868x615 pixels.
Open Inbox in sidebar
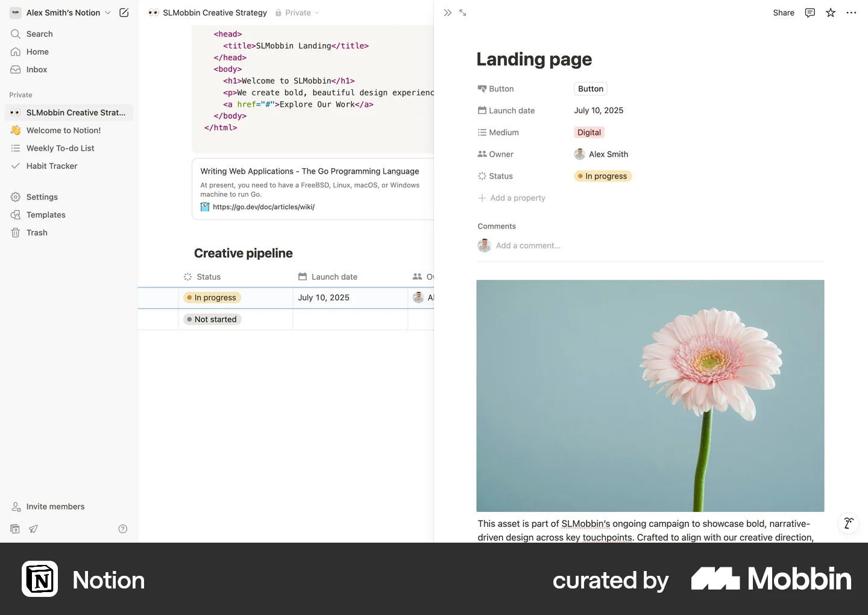tap(69, 69)
